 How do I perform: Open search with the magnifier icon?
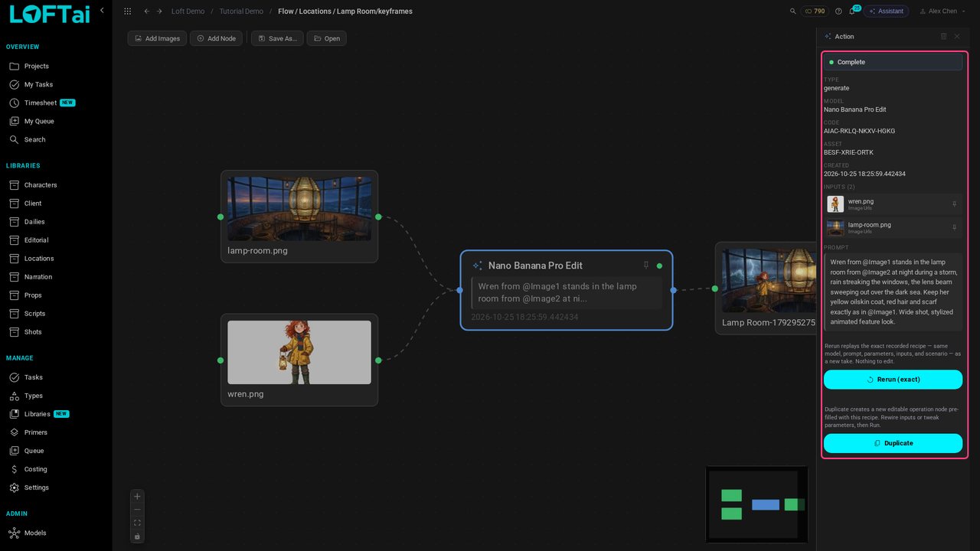coord(793,11)
